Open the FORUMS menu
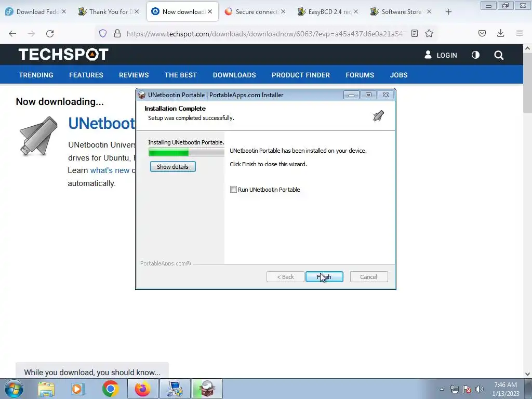Viewport: 532px width, 399px height. point(360,75)
